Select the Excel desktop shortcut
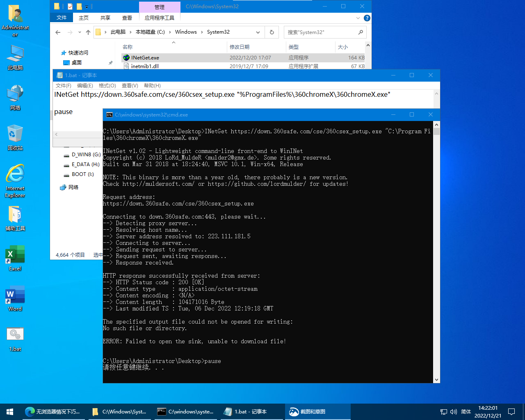Viewport: 525px width, 420px height. 15,258
